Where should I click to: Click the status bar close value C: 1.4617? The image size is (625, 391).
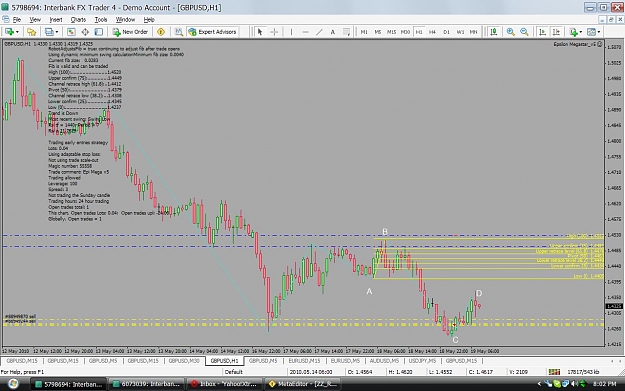481,372
